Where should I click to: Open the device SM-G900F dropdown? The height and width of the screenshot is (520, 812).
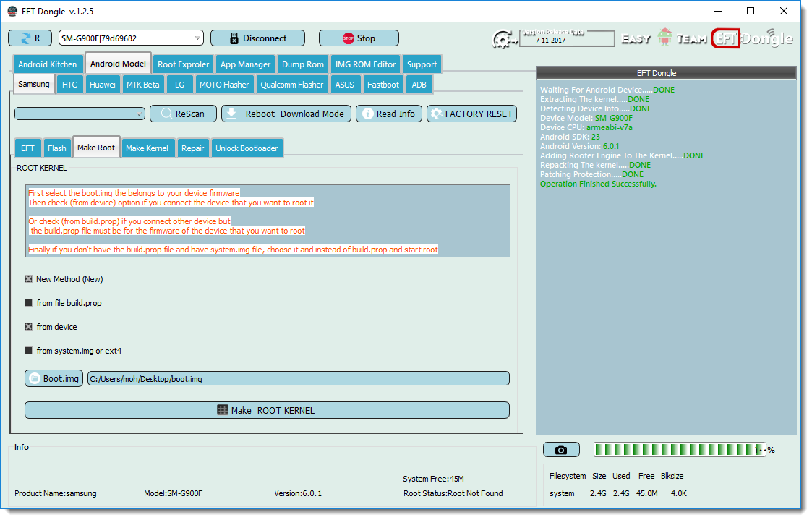pyautogui.click(x=131, y=38)
